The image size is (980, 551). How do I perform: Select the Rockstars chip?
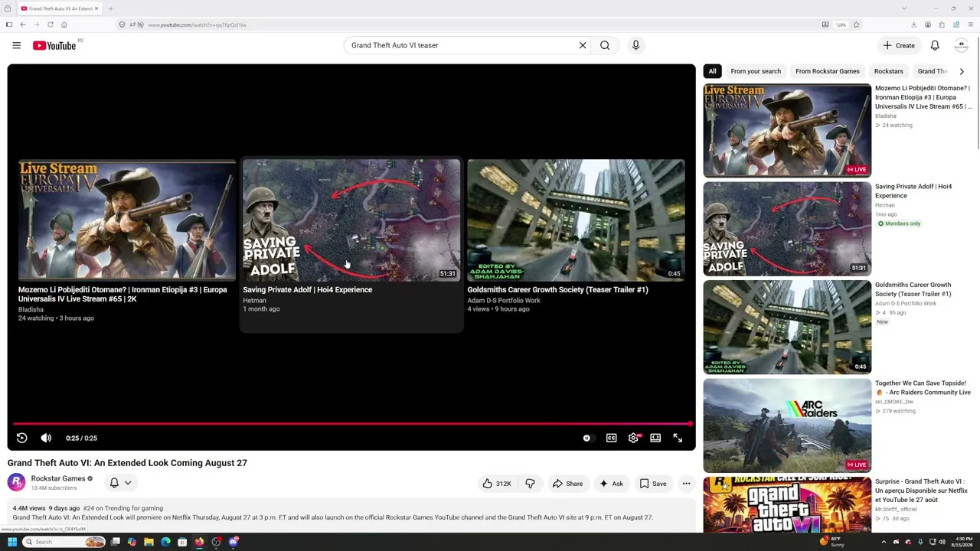(888, 71)
